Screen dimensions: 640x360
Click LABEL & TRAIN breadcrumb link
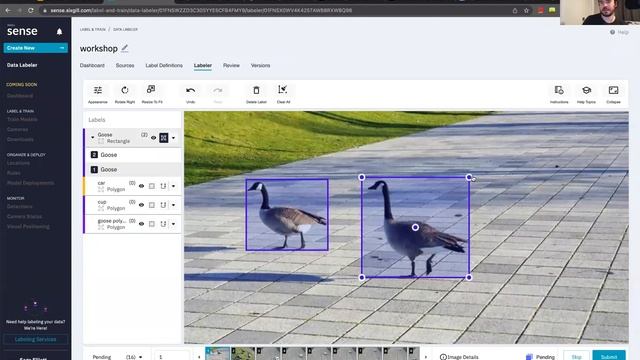[93, 29]
